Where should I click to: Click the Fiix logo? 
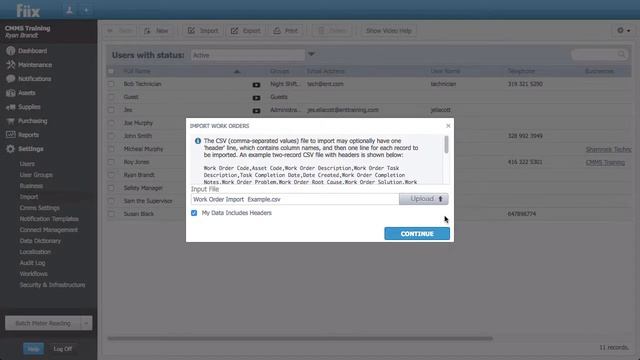[28, 11]
